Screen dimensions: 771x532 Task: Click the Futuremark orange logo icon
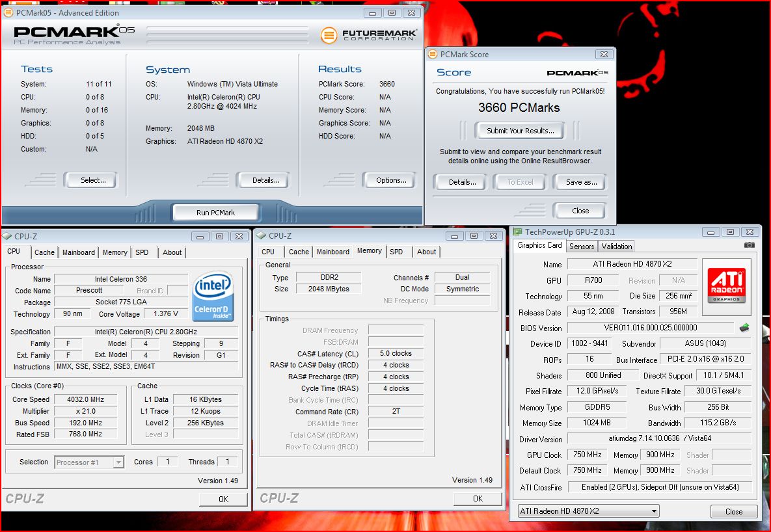(x=329, y=35)
